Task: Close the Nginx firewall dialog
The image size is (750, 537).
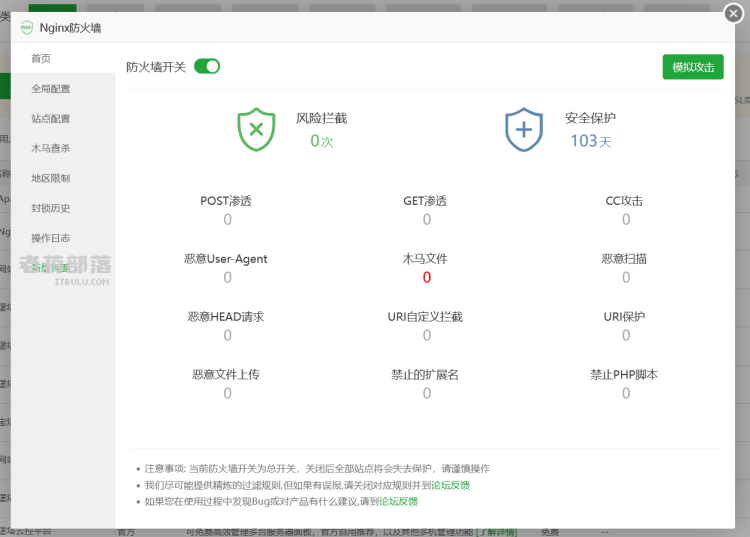Action: click(733, 13)
